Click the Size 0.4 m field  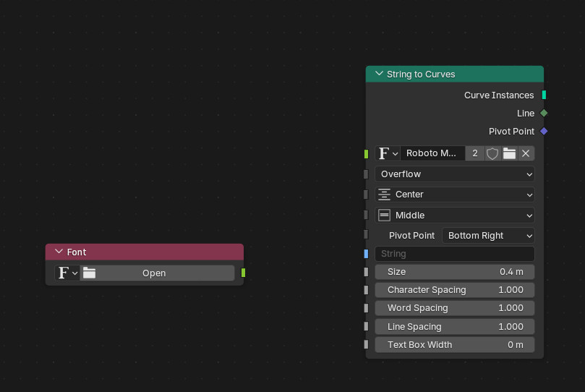click(454, 272)
